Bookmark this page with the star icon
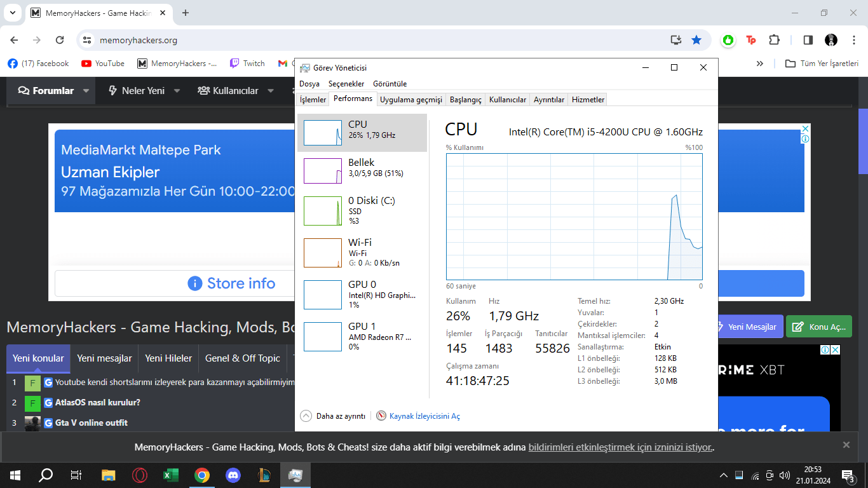The image size is (868, 488). pos(696,40)
